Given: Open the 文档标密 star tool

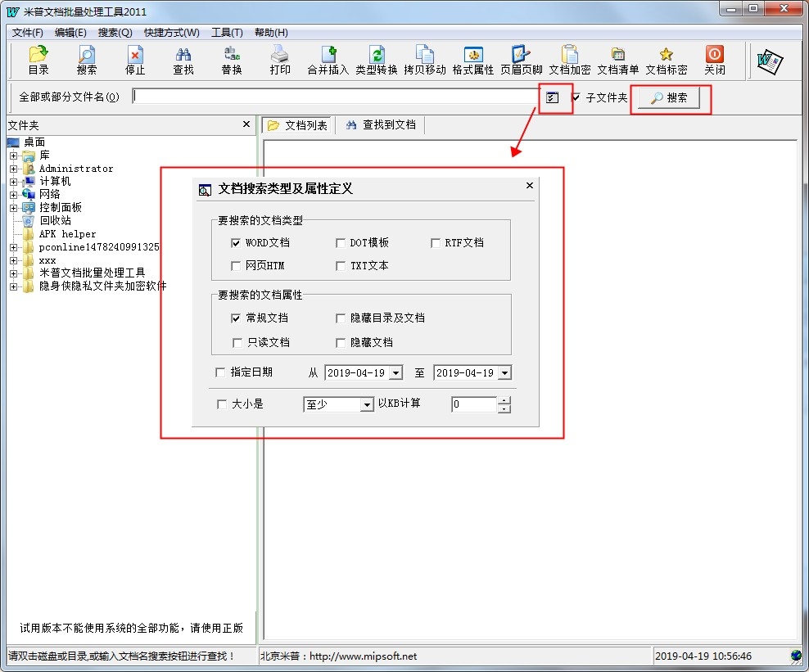Looking at the screenshot, I should pos(666,61).
